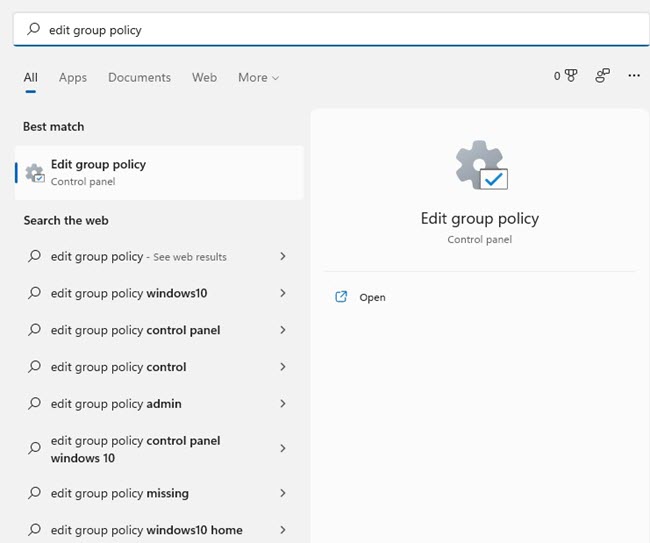Open the More dropdown filter
This screenshot has width=650, height=543.
click(x=258, y=78)
